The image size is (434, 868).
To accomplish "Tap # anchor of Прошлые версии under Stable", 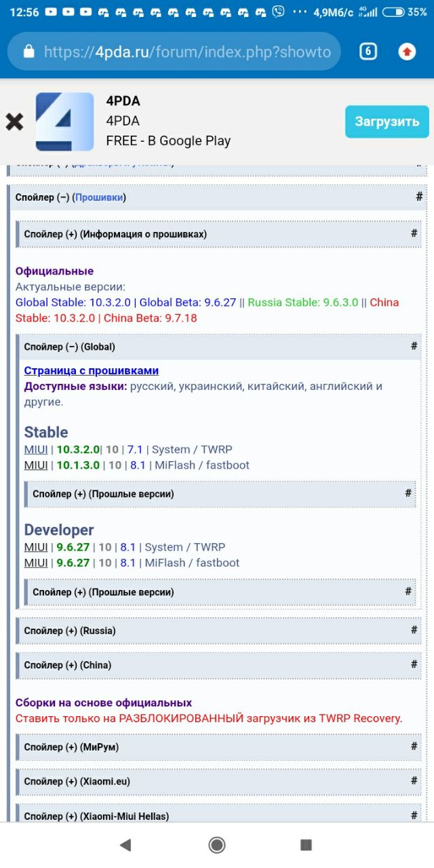I will pyautogui.click(x=408, y=493).
